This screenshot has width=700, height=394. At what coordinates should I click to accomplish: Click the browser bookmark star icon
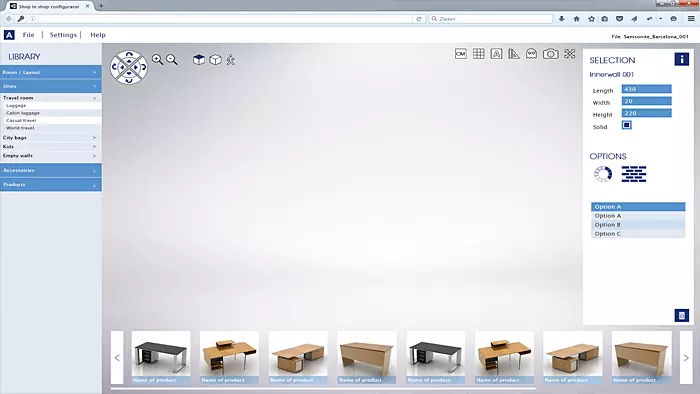(x=592, y=19)
